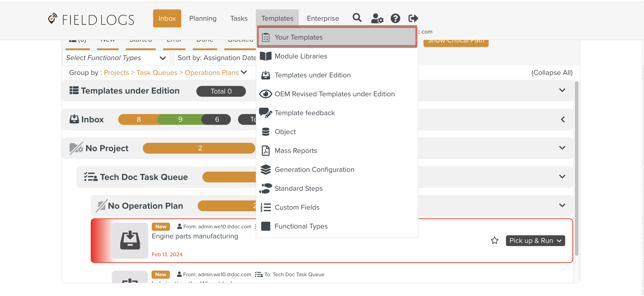Click the help question mark icon

pos(395,19)
